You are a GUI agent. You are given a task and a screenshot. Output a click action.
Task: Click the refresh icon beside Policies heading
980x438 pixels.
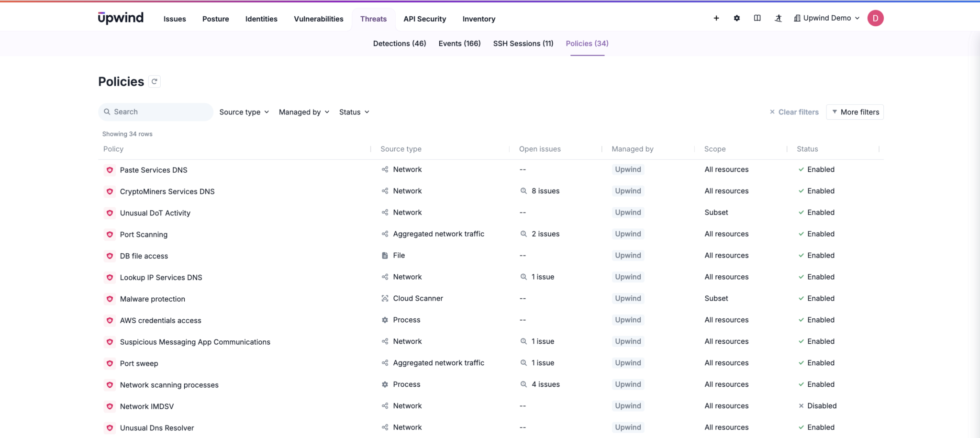click(154, 82)
